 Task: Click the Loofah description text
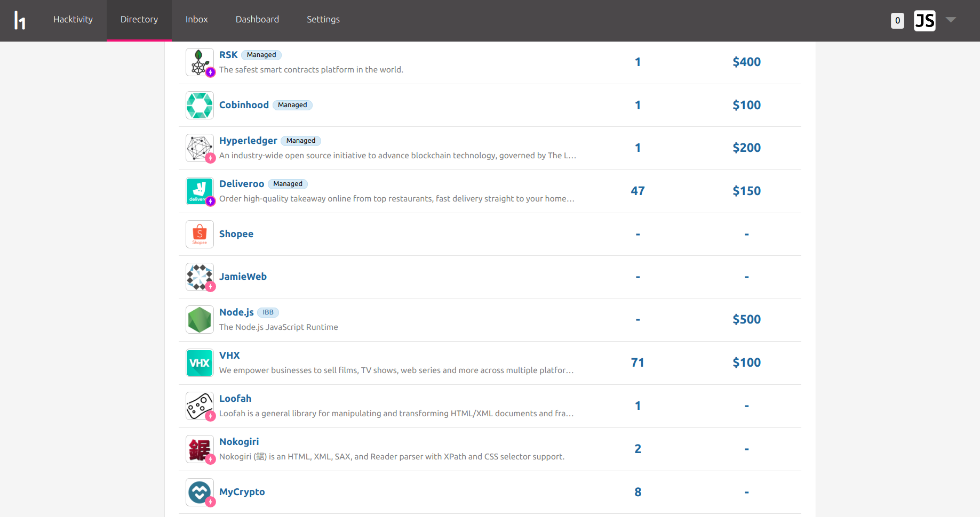(x=396, y=414)
